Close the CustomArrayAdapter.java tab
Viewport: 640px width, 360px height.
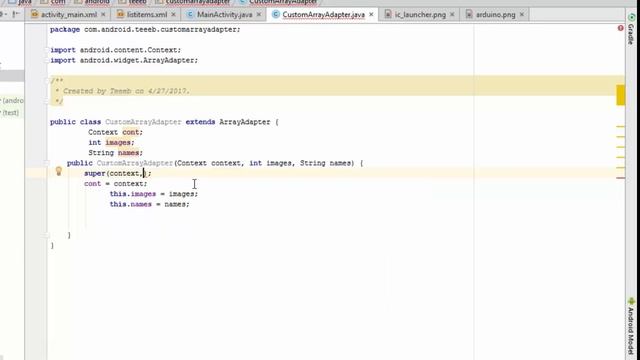[371, 15]
